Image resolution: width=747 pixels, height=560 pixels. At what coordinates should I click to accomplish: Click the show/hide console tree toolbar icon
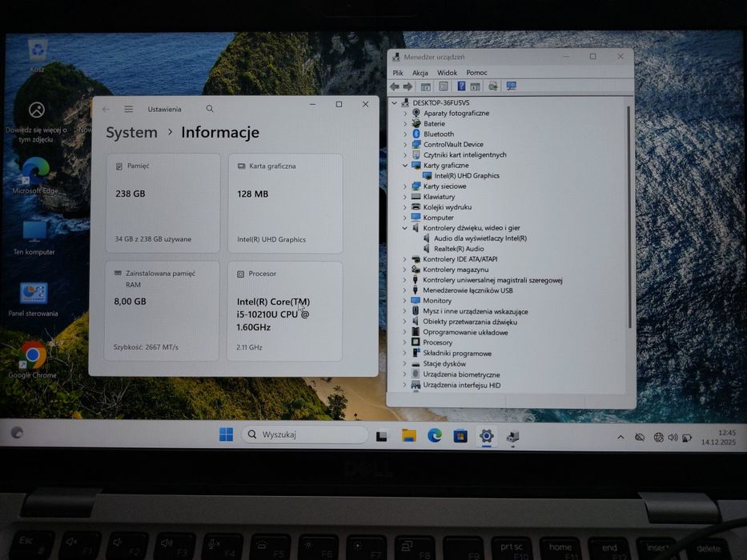pos(425,86)
